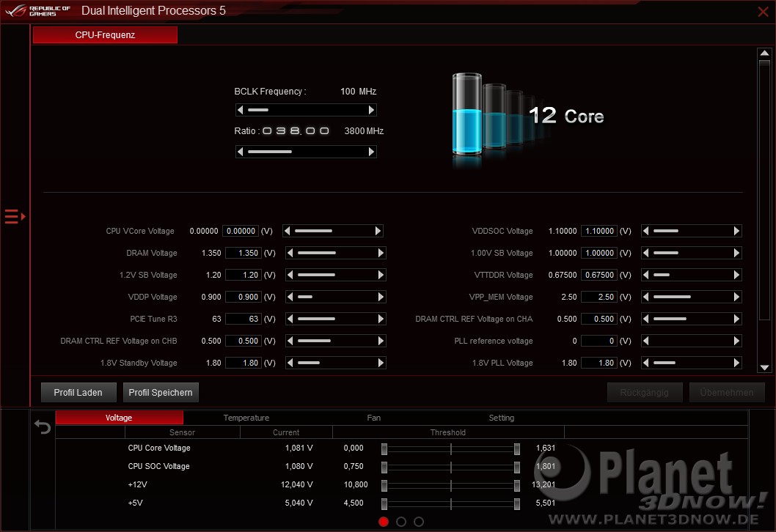Screen dimensions: 776x532
Task: Switch to the Fan monitor tab
Action: (x=373, y=418)
